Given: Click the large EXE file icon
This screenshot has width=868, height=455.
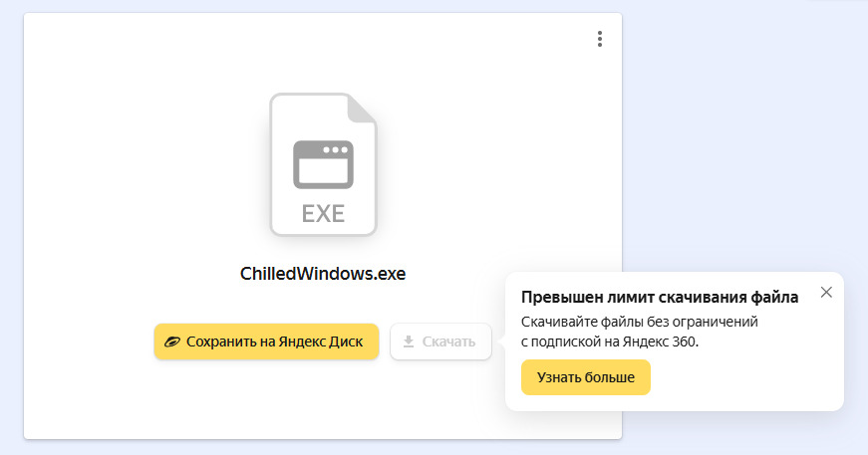Looking at the screenshot, I should pyautogui.click(x=323, y=164).
